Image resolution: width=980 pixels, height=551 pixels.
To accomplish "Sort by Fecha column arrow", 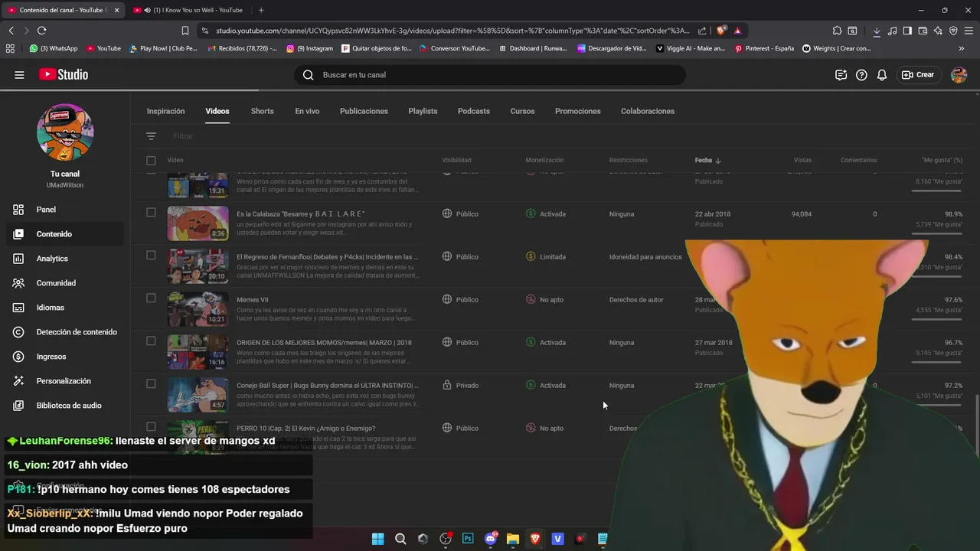I will tap(718, 161).
